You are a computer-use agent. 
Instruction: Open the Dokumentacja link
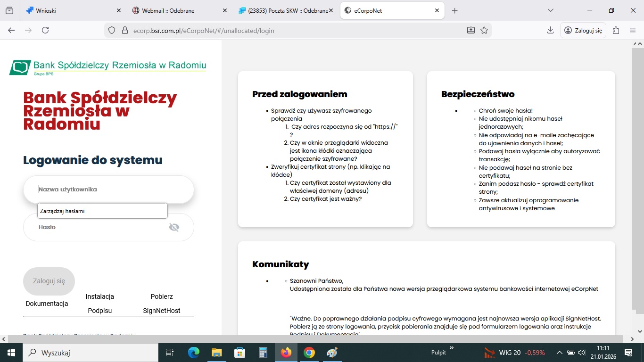tap(47, 304)
